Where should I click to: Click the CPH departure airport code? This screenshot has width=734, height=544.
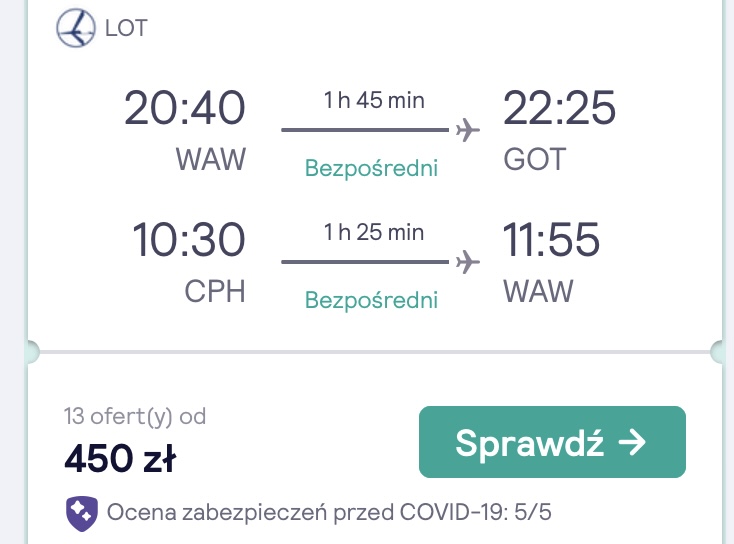pyautogui.click(x=215, y=292)
